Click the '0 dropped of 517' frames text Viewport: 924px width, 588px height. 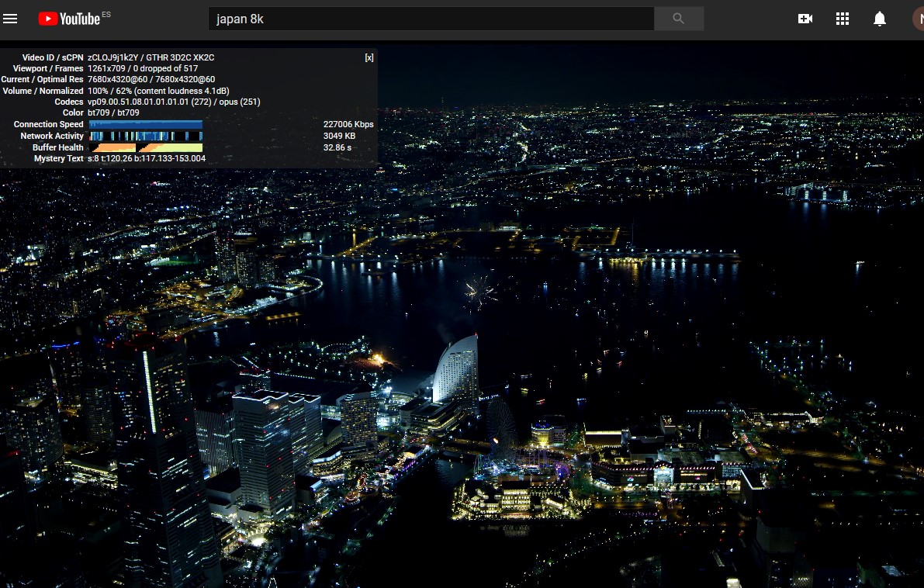point(165,68)
